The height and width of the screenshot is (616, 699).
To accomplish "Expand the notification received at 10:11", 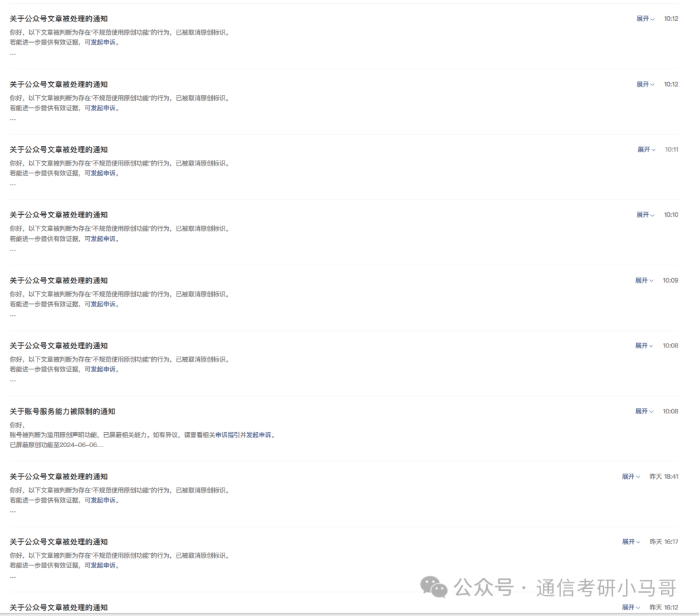I will point(646,149).
